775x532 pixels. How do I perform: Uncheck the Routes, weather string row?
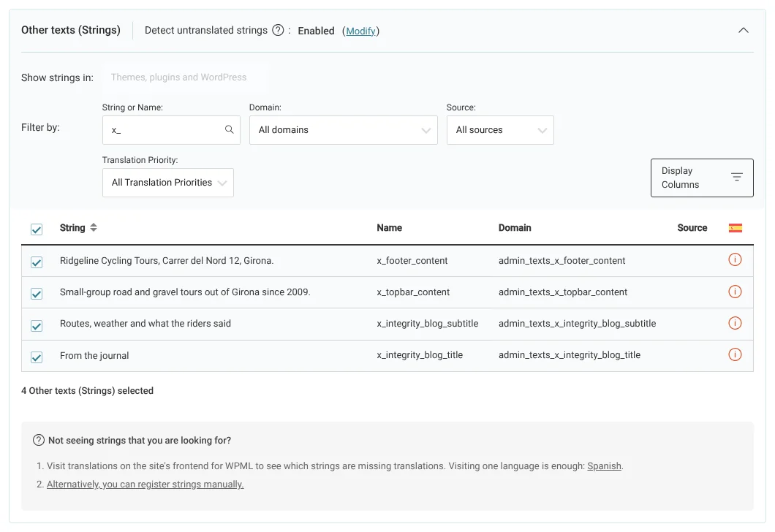pos(37,325)
